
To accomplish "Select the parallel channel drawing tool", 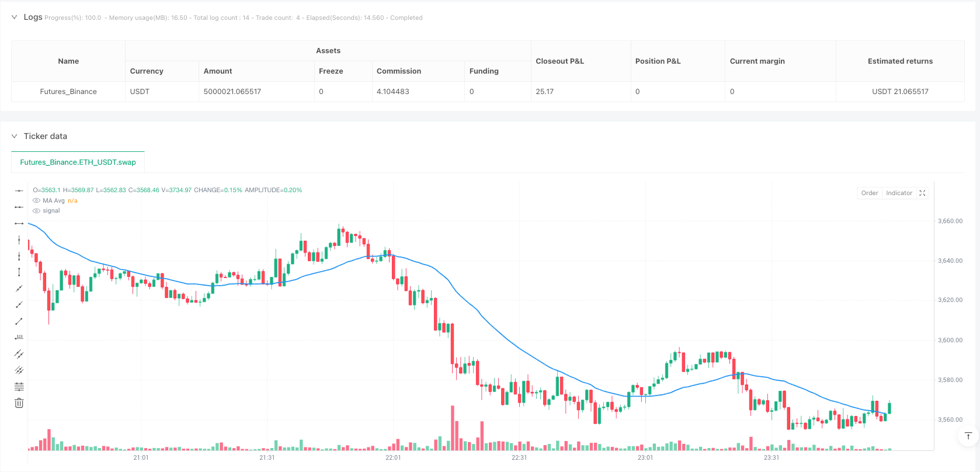I will click(19, 354).
